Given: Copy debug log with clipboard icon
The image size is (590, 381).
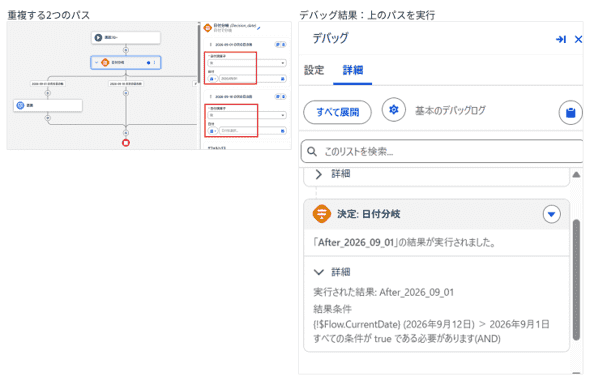Looking at the screenshot, I should pyautogui.click(x=570, y=112).
